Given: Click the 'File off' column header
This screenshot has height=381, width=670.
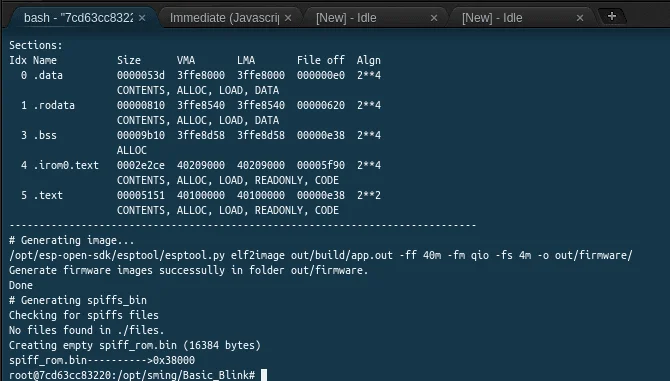Looking at the screenshot, I should pos(320,60).
